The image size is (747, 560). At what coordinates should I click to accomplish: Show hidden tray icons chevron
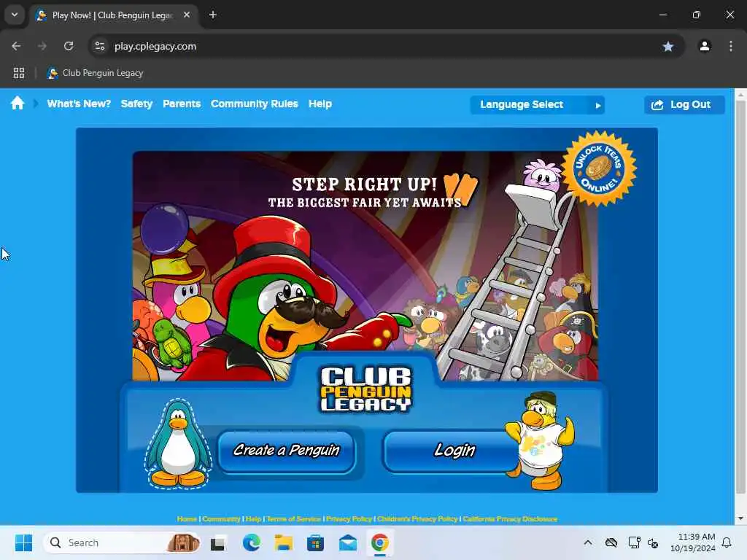588,542
